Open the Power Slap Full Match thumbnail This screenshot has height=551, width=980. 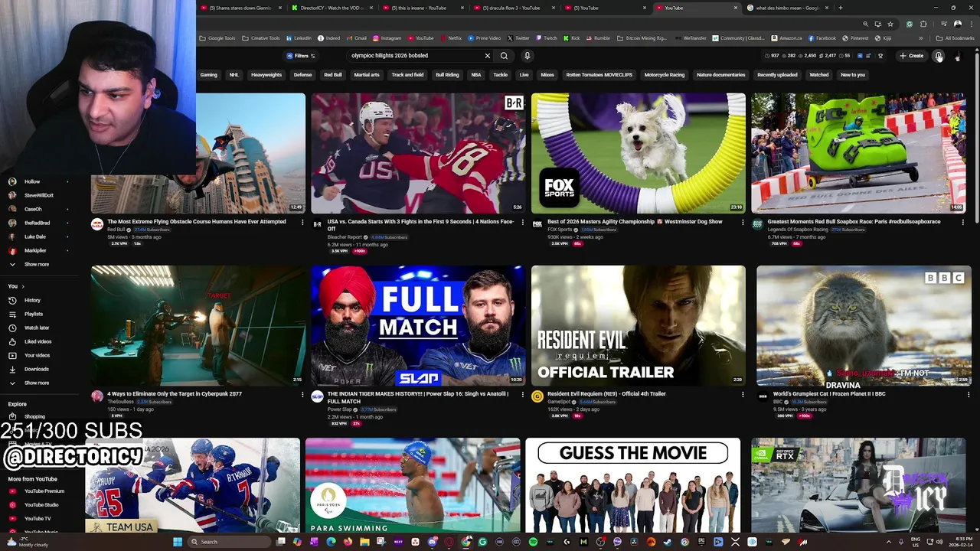point(418,325)
